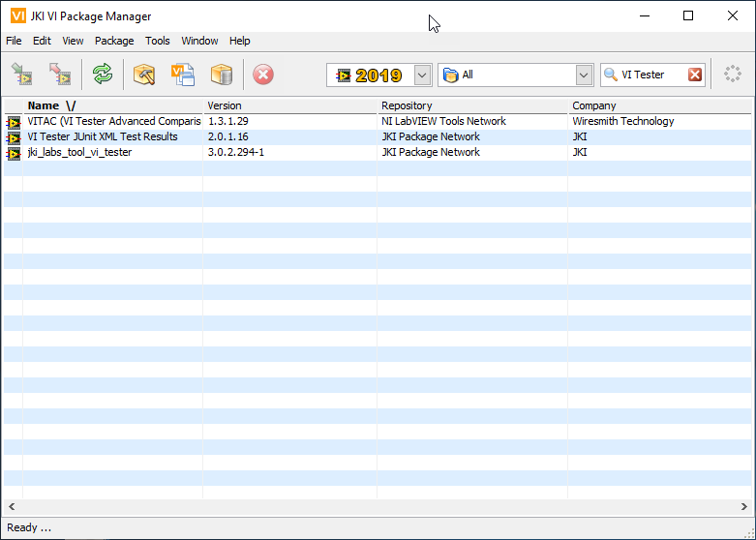The image size is (756, 540).
Task: Clear the VI Tester search text
Action: [x=695, y=75]
